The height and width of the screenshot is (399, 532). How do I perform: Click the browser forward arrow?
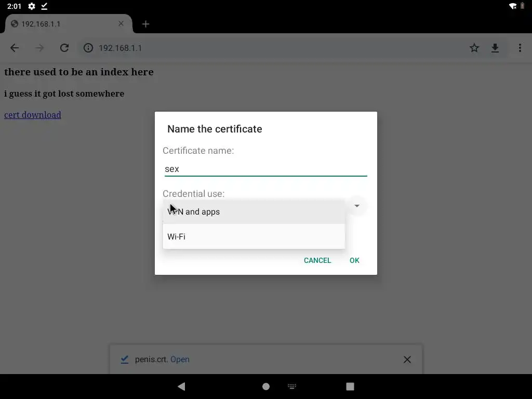(39, 48)
